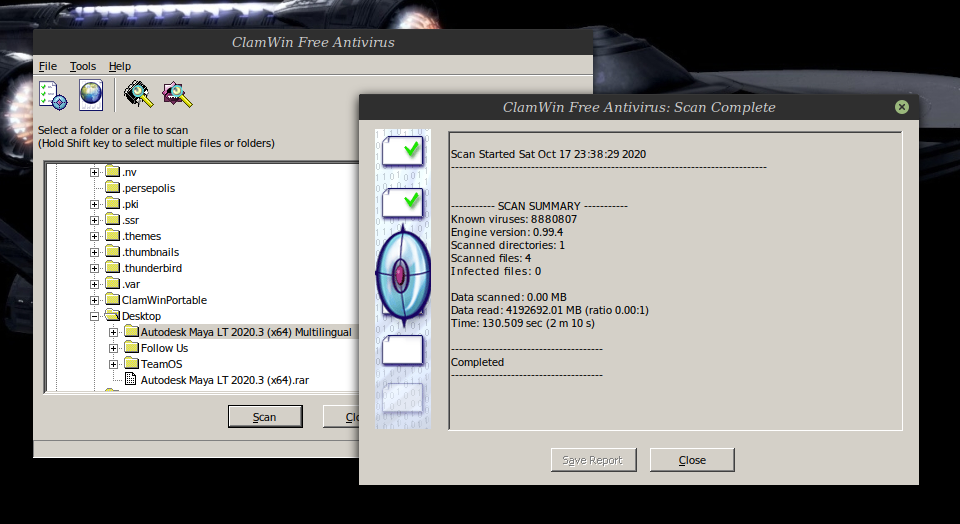Click the Scan selected files magnifier icon
The image size is (960, 524).
click(178, 95)
